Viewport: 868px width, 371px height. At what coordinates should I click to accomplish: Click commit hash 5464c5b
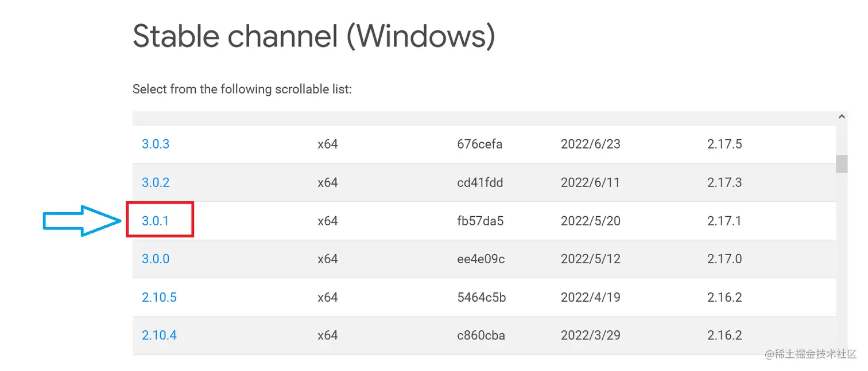point(481,298)
